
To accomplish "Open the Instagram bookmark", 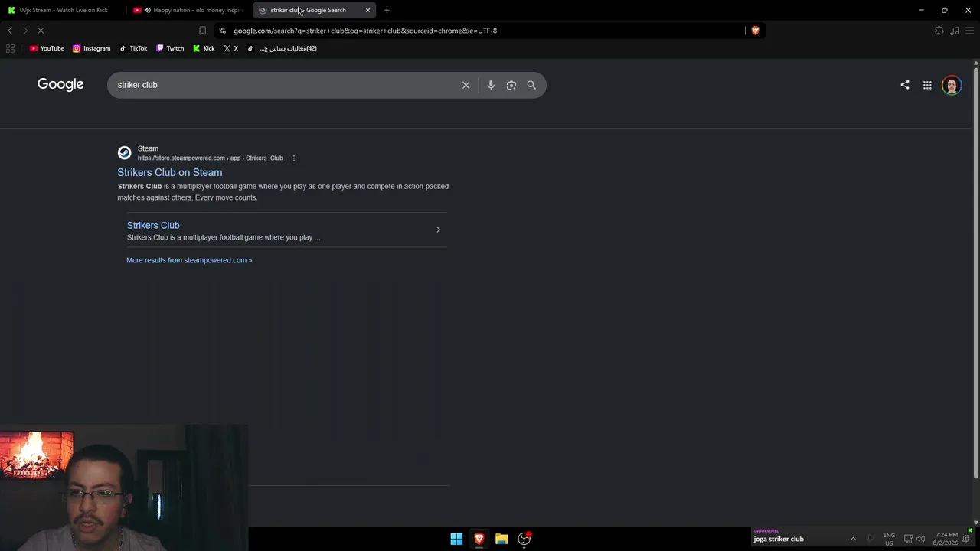I will pyautogui.click(x=91, y=48).
